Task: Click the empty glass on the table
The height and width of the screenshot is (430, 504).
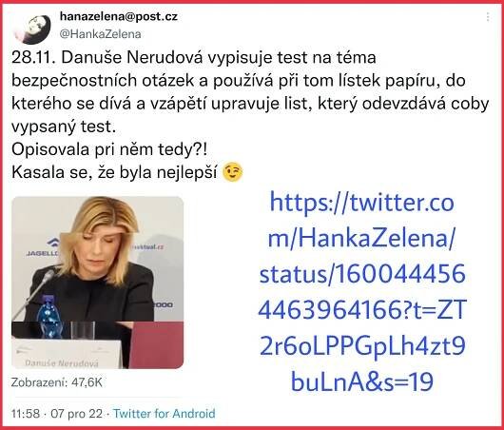Action: pyautogui.click(x=83, y=330)
